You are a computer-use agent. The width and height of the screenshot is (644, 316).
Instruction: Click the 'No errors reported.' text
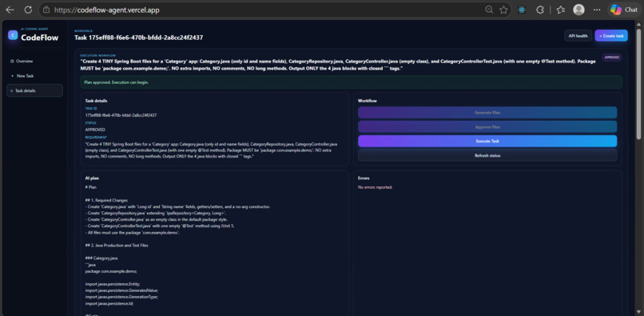[x=375, y=187]
